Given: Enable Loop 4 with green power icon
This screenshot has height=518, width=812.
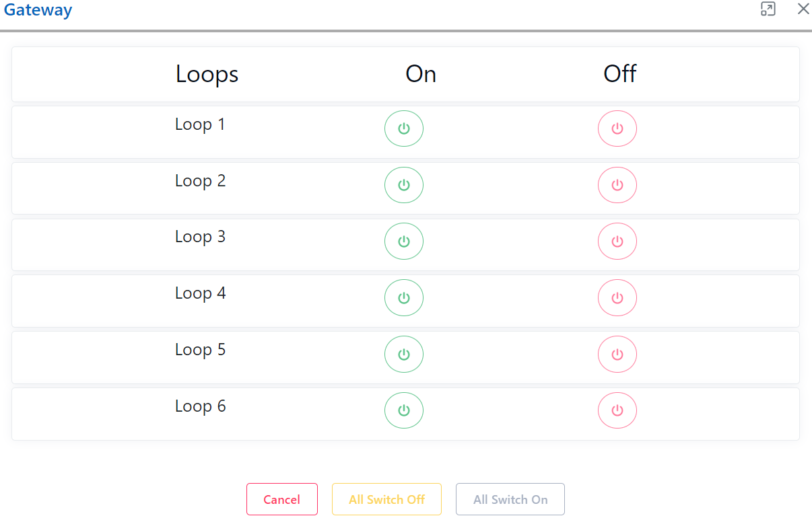Looking at the screenshot, I should pos(404,297).
